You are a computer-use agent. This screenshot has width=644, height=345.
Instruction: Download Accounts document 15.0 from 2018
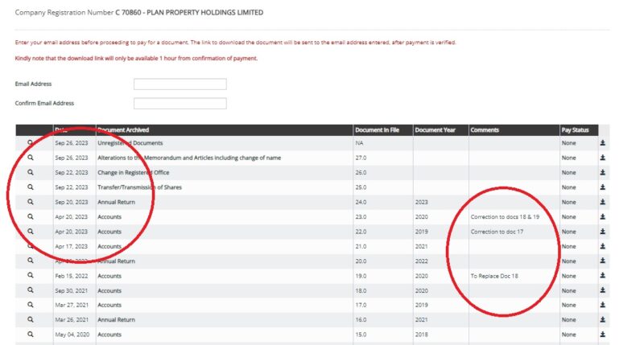pyautogui.click(x=603, y=335)
